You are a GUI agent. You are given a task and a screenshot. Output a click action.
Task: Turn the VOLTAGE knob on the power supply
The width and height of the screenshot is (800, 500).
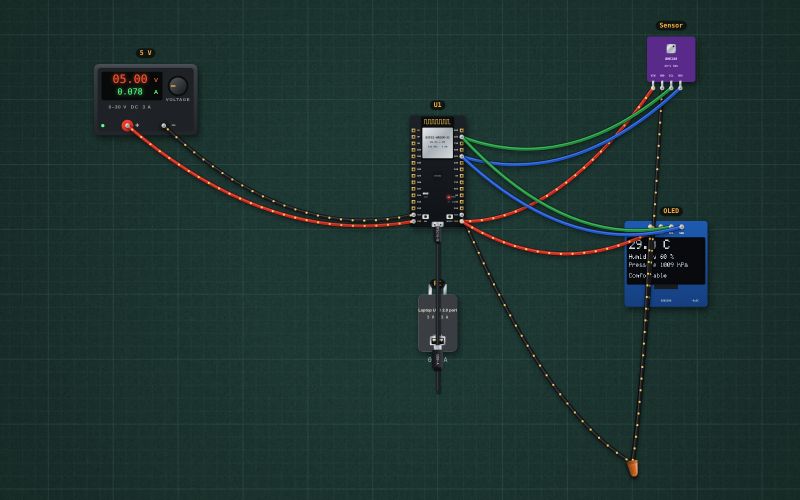point(178,86)
